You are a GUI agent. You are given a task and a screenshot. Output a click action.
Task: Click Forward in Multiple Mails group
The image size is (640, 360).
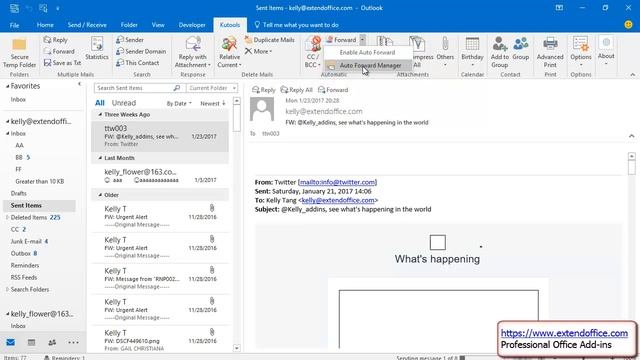(59, 51)
